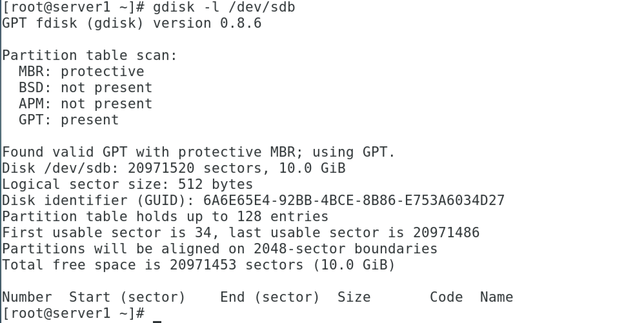The width and height of the screenshot is (644, 323).
Task: Click the 'End (sector)' column header
Action: (270, 297)
